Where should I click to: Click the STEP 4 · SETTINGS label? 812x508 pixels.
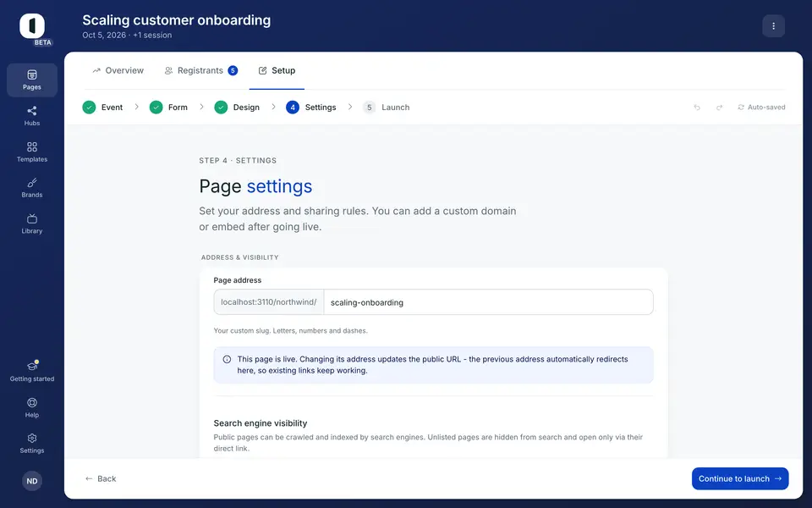(x=238, y=161)
